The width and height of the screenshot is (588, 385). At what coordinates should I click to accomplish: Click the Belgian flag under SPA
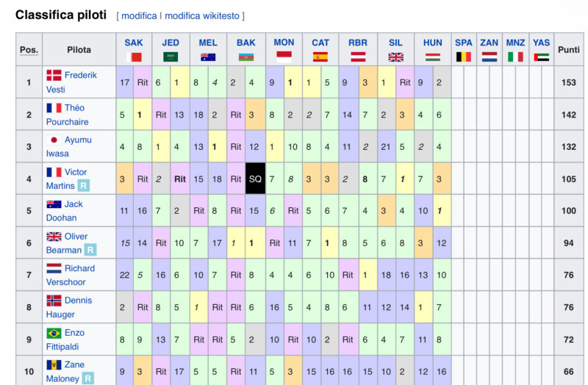[464, 57]
